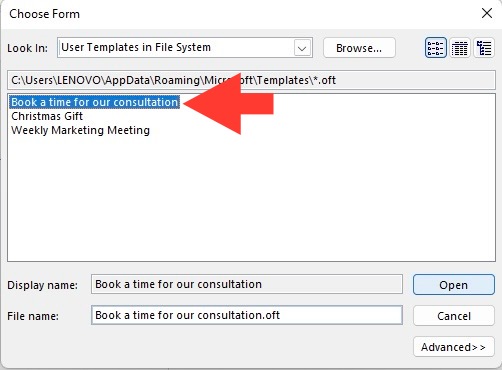Click the Browse... button
This screenshot has width=502, height=370.
click(x=359, y=48)
